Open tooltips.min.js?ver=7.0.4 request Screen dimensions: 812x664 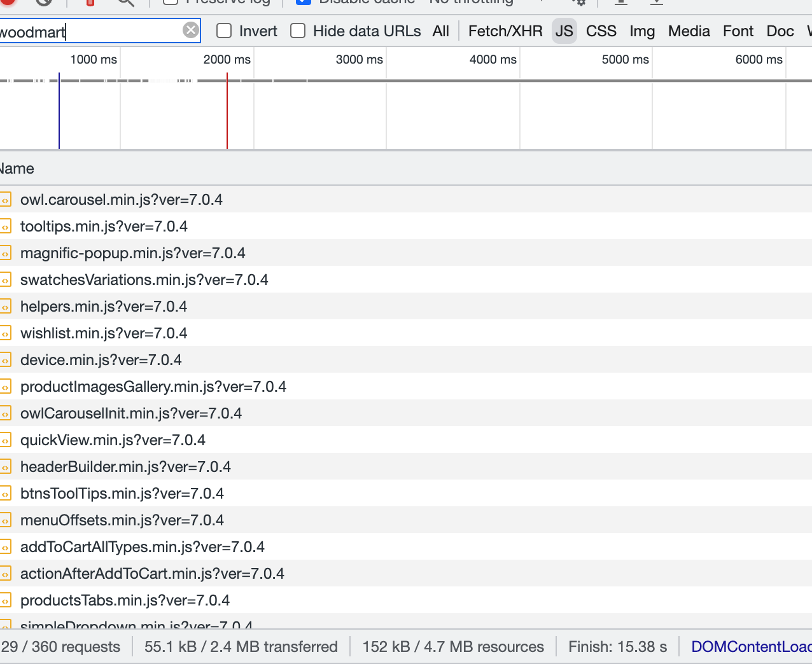point(406,226)
